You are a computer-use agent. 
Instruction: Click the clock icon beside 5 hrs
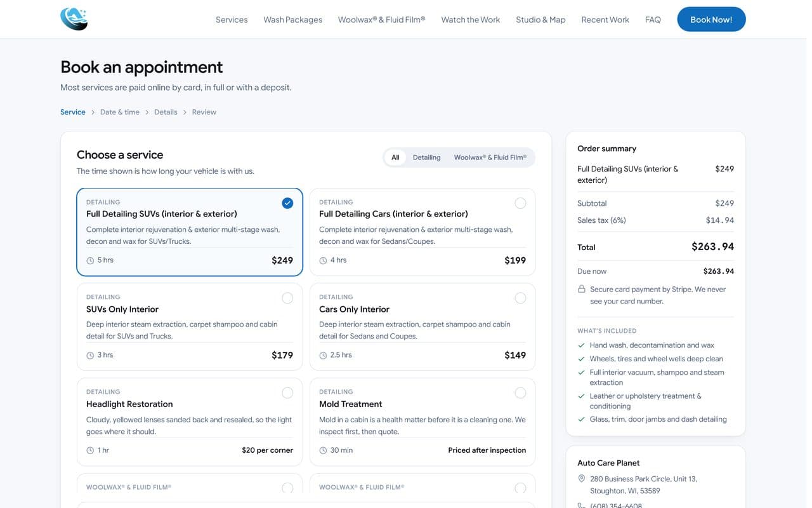click(90, 260)
